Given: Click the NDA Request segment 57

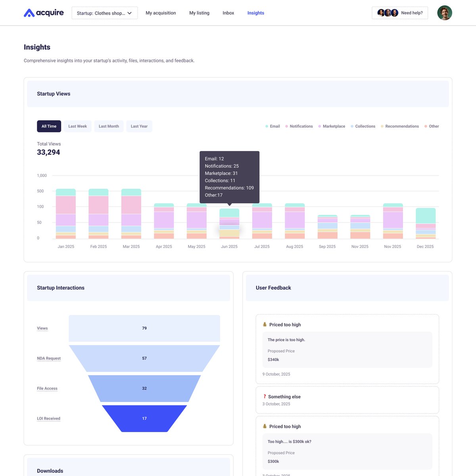Looking at the screenshot, I should [x=144, y=359].
